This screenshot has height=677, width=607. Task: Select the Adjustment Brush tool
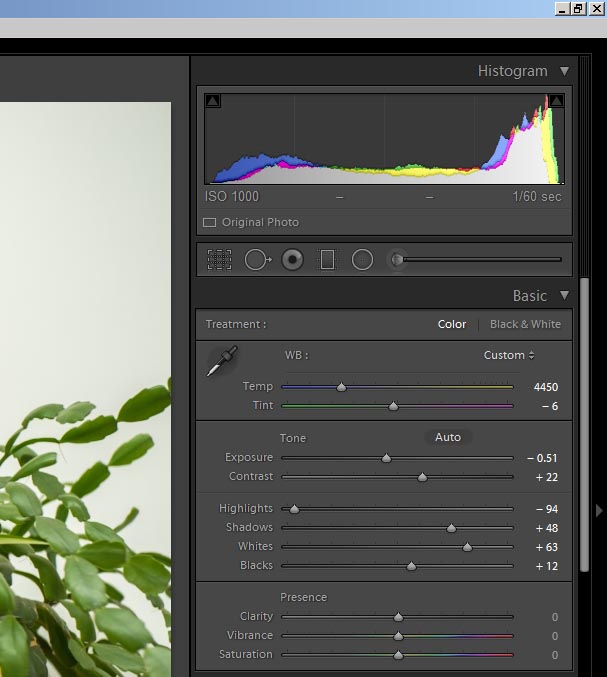point(397,260)
